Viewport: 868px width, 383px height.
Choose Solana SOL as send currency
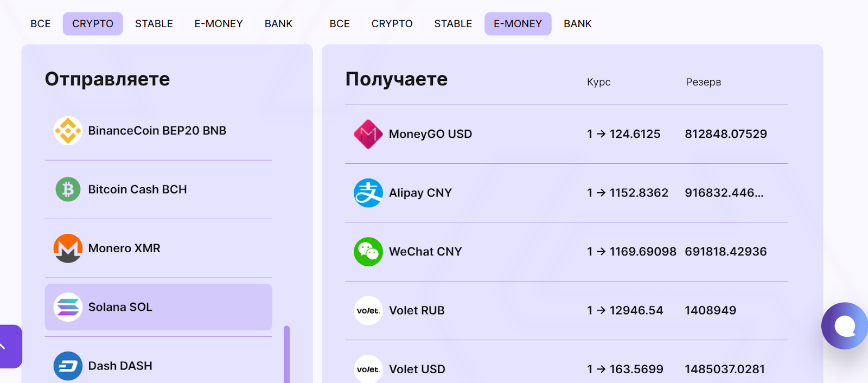(x=158, y=307)
